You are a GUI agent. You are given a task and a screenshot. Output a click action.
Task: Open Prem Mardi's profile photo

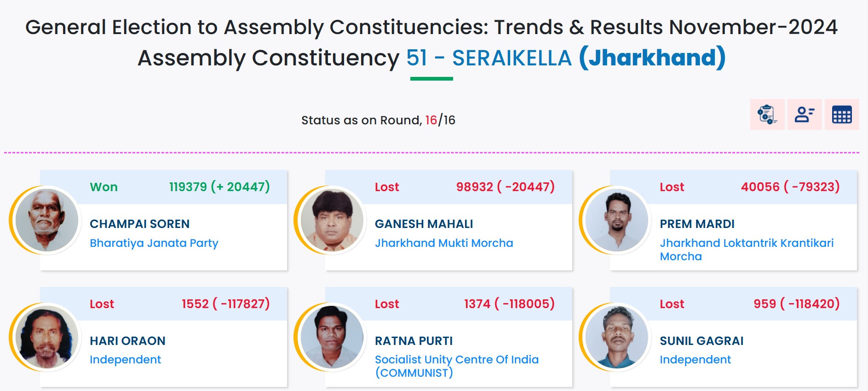click(x=617, y=220)
